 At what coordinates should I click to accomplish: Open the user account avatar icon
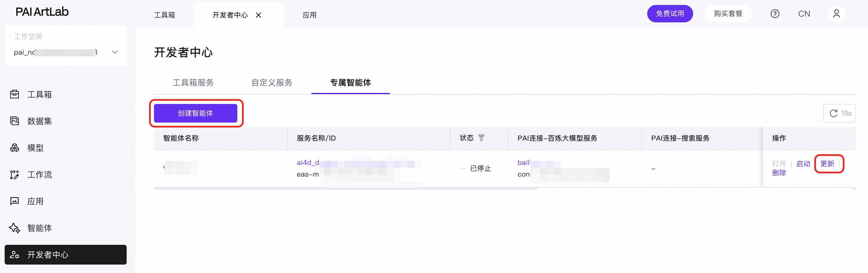pos(836,14)
